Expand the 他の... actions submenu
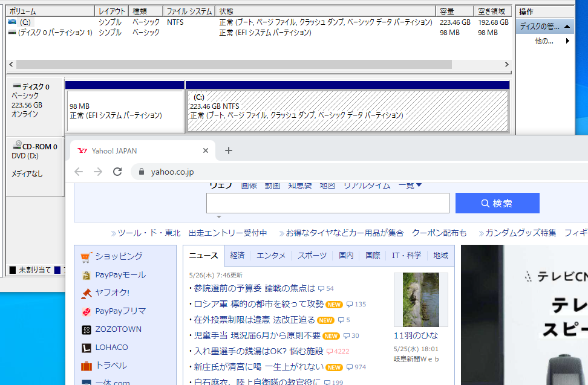This screenshot has width=588, height=385. pos(567,41)
